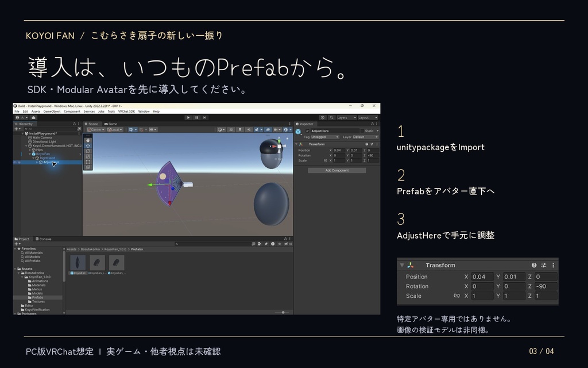Collapse the Transform component foldout
Viewport: 588px width, 368px height.
coord(296,144)
